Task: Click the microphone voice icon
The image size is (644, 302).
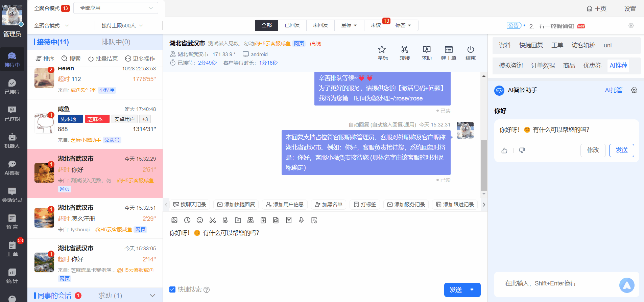Action: (x=301, y=220)
